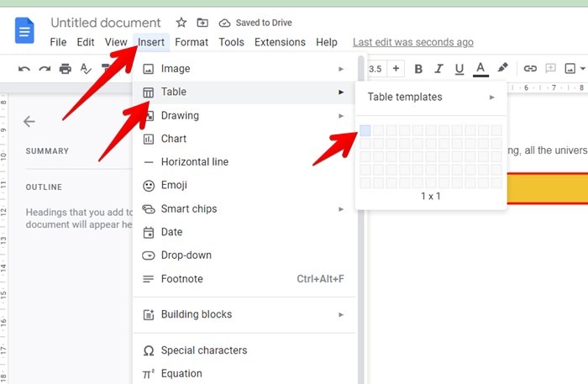The image size is (588, 384).
Task: Insert a Footnote
Action: coord(244,279)
